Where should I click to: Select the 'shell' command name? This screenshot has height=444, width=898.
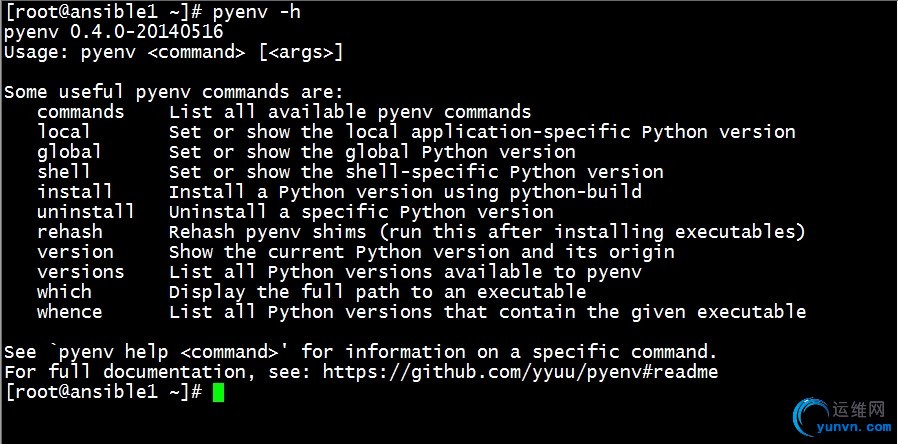[x=64, y=172]
